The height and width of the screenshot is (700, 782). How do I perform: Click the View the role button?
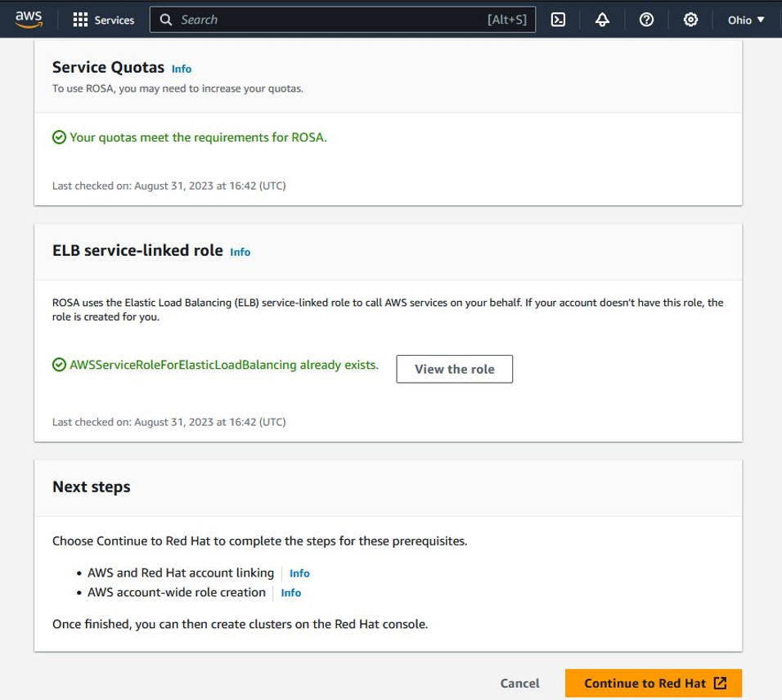pos(454,369)
